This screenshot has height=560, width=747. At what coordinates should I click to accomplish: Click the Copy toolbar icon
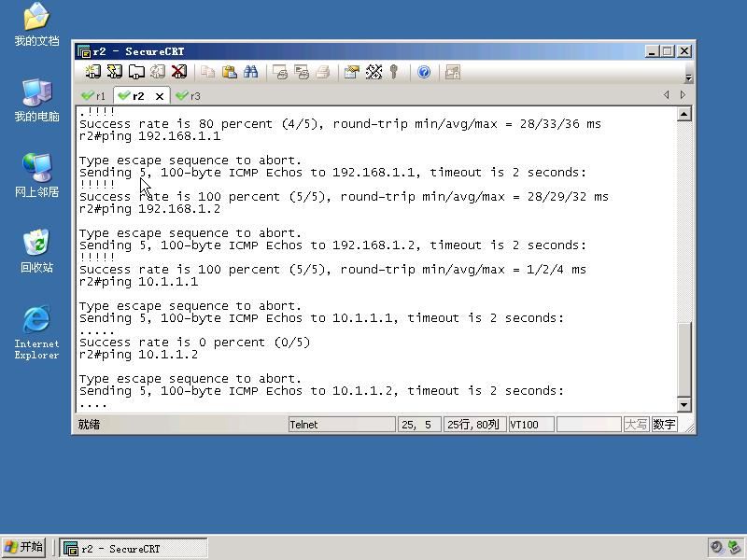207,72
